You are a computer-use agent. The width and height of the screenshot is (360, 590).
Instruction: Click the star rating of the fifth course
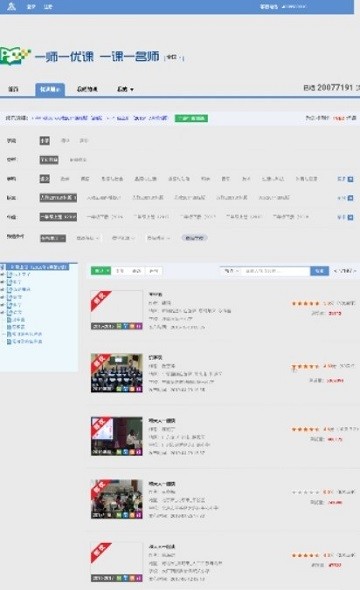coord(305,555)
